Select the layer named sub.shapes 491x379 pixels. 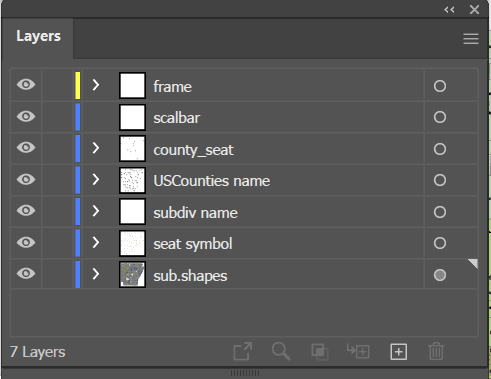[x=190, y=276]
